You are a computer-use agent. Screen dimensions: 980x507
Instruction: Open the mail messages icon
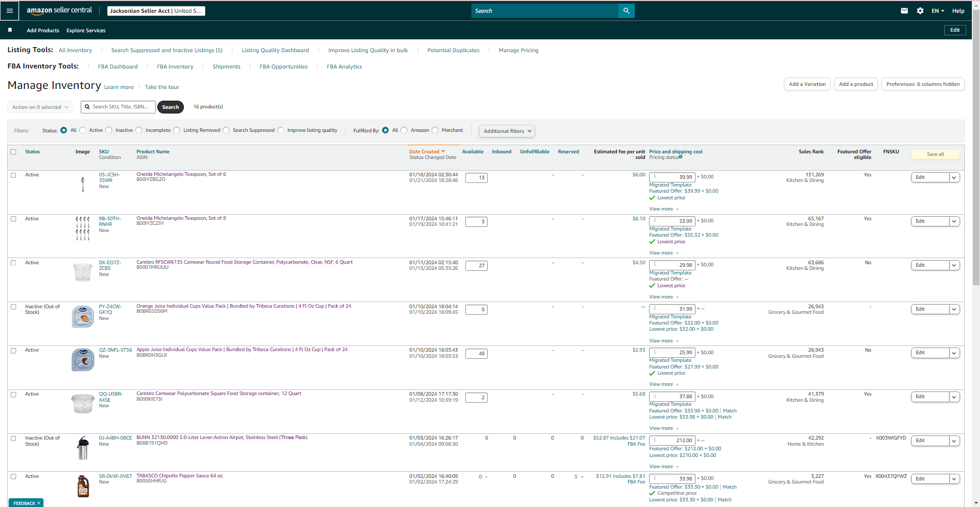[904, 11]
